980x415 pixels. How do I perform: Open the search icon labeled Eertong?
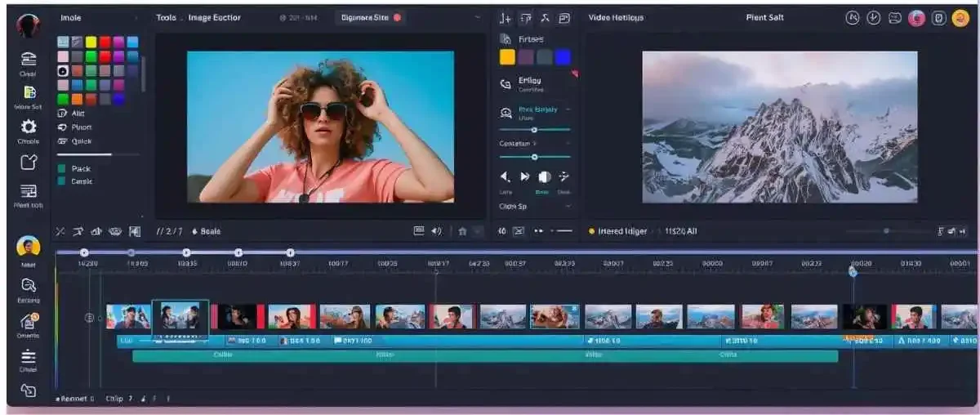pyautogui.click(x=29, y=285)
